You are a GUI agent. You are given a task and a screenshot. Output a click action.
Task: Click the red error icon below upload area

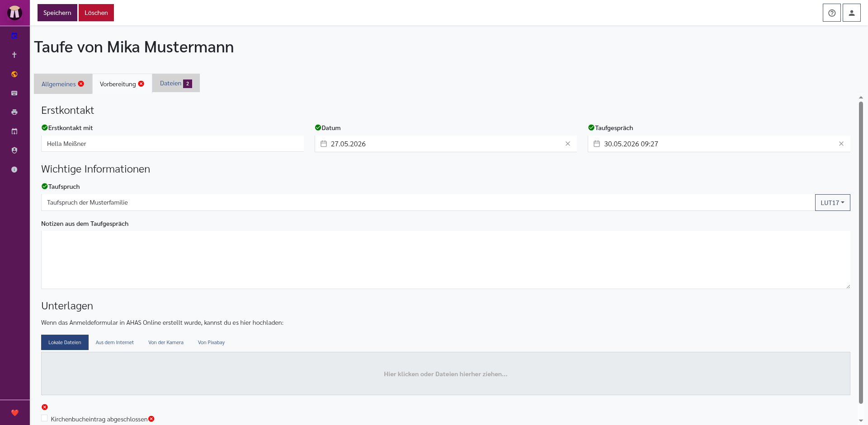point(45,407)
